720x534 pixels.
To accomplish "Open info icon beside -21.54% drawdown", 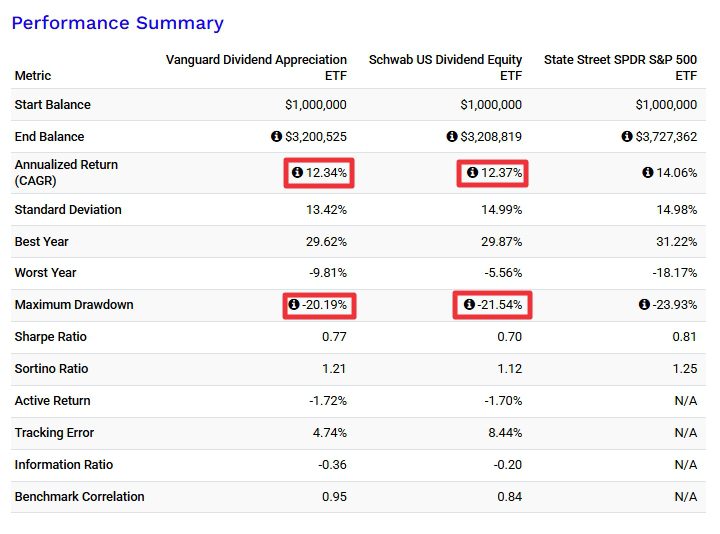I will point(469,305).
